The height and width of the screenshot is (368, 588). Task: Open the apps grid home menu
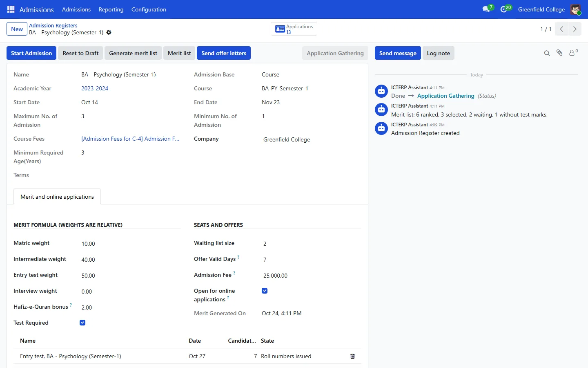[11, 9]
